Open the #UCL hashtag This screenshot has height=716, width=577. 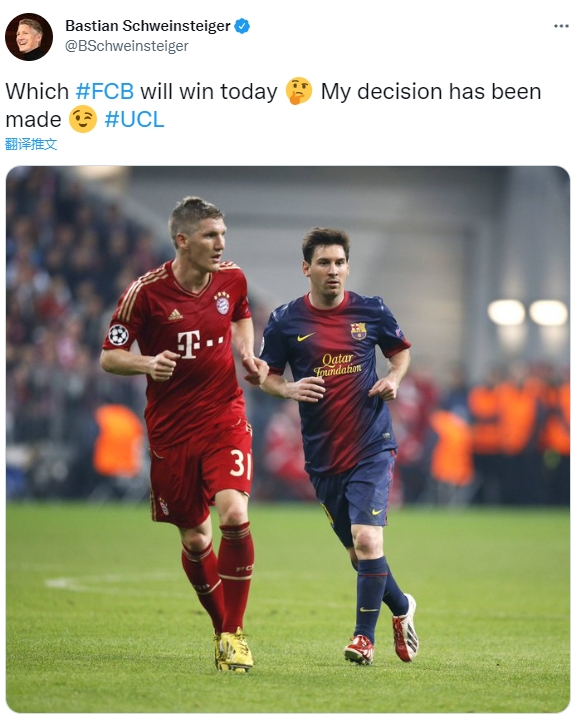[x=134, y=120]
